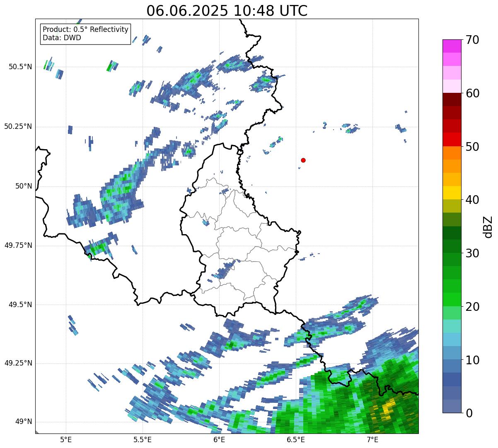Click the latitude label 50.5°N
This screenshot has width=498, height=448.
coord(20,67)
